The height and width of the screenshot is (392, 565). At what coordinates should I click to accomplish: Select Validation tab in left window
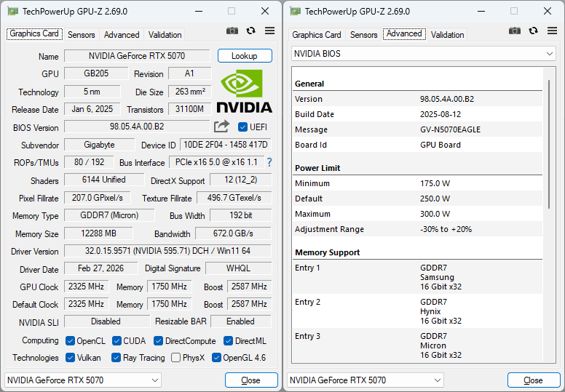click(165, 35)
